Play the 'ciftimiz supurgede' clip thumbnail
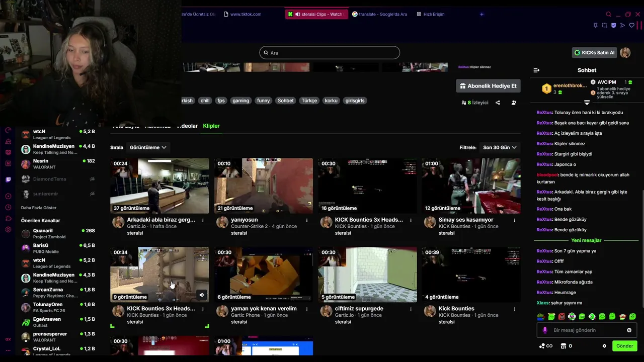This screenshot has height=362, width=644. [x=367, y=275]
